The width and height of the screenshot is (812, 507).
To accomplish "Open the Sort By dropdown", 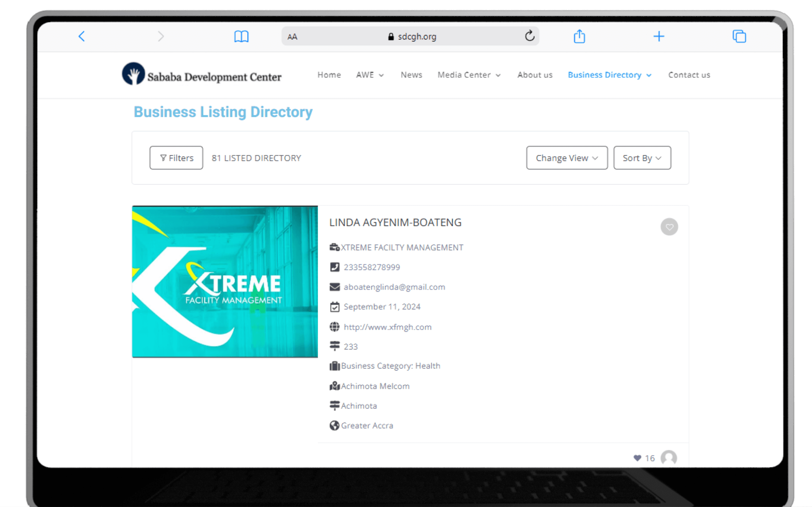I will 642,158.
